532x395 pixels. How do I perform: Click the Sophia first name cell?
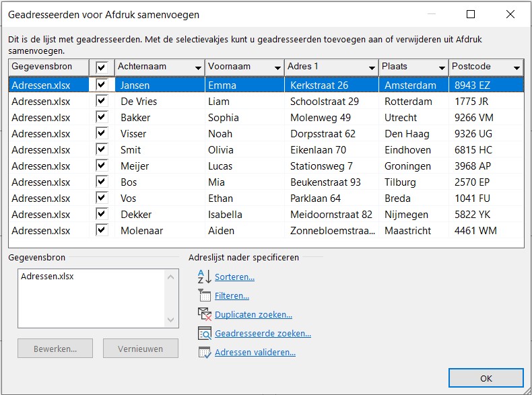244,118
